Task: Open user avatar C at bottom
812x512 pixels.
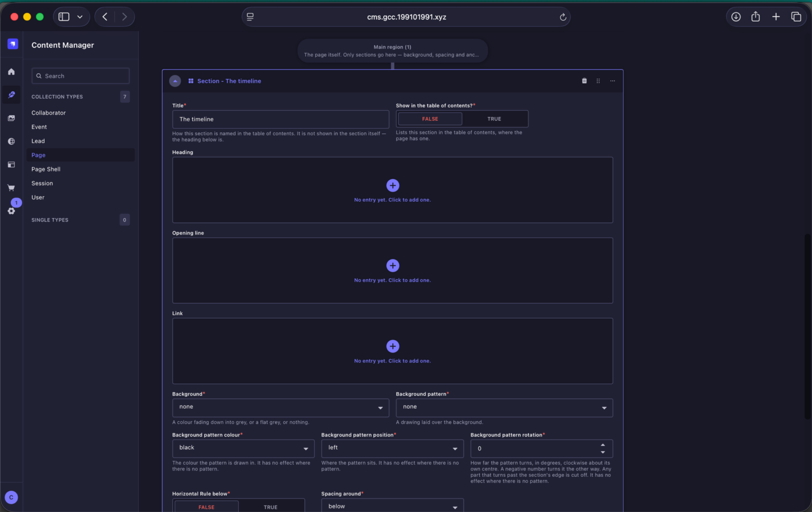Action: coord(11,497)
